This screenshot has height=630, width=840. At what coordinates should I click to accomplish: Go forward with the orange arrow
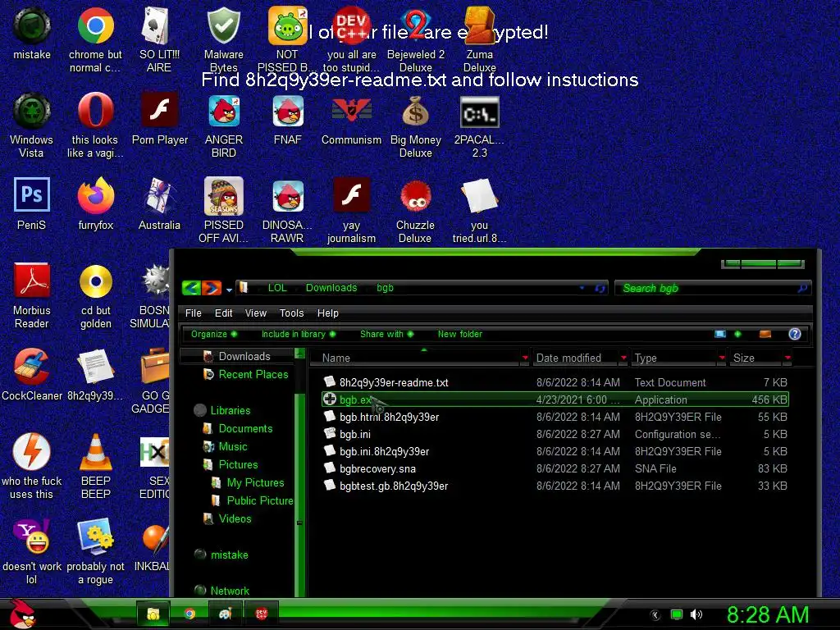click(x=211, y=288)
